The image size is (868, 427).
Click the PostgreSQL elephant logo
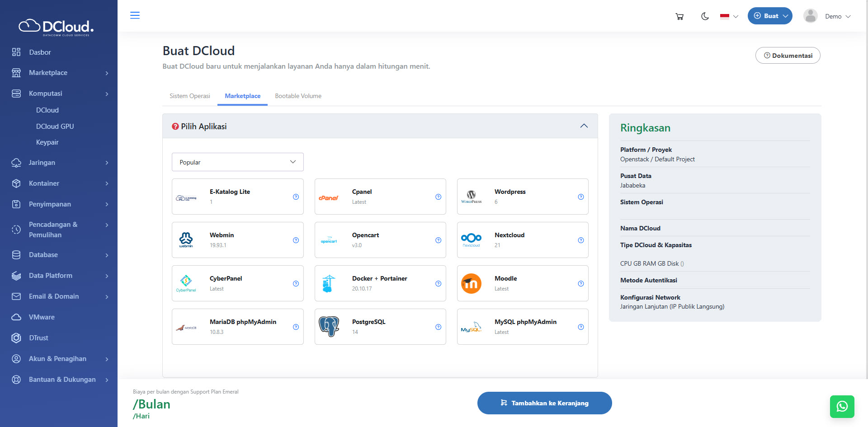(x=329, y=327)
